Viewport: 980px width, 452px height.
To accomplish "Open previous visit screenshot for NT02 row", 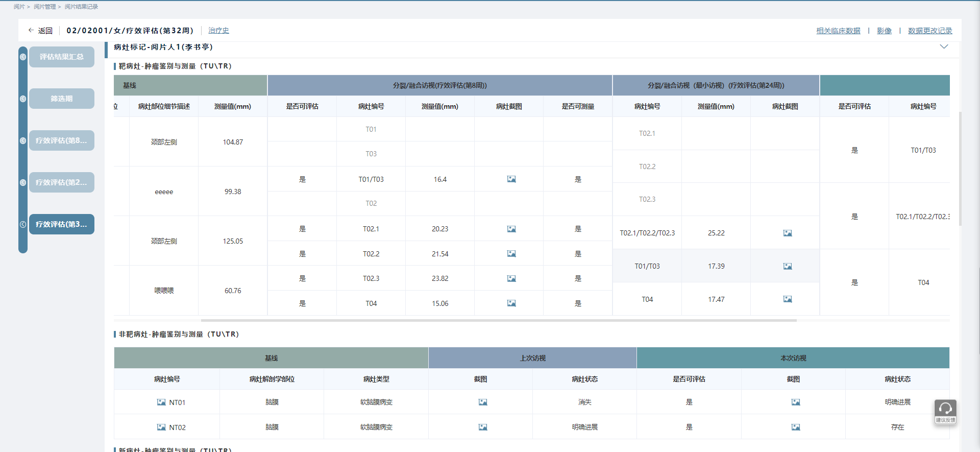I will point(483,427).
